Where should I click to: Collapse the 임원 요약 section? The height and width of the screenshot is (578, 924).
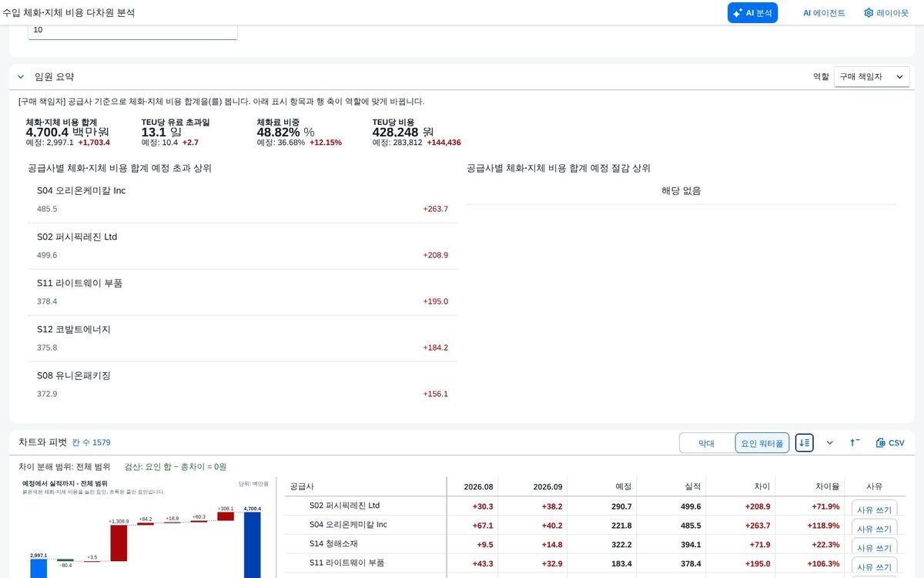[x=21, y=77]
